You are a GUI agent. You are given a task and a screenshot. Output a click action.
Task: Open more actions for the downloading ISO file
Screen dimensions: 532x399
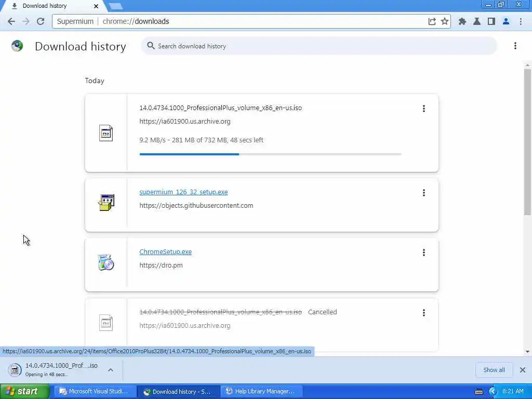tap(424, 109)
